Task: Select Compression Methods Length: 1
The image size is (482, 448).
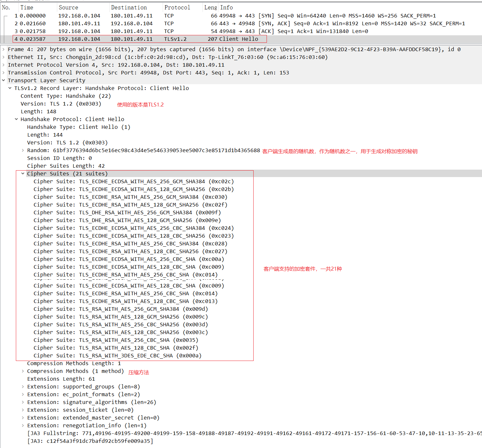Action: click(74, 364)
